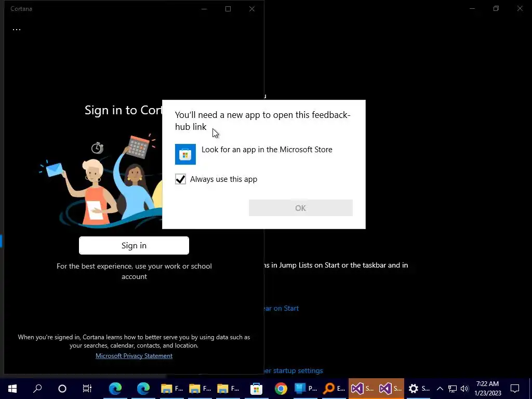The width and height of the screenshot is (532, 399).
Task: Click the link ending 'ear on Start' in Settings
Action: click(282, 308)
